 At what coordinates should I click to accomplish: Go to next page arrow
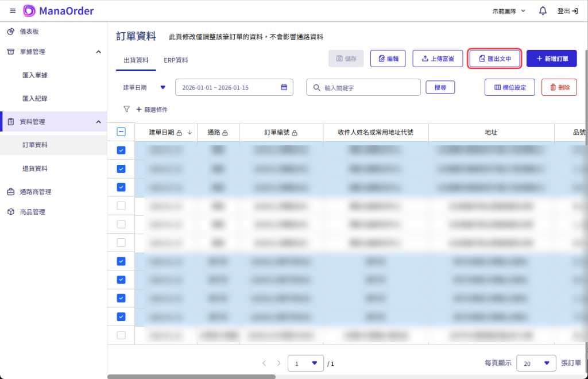(x=279, y=363)
